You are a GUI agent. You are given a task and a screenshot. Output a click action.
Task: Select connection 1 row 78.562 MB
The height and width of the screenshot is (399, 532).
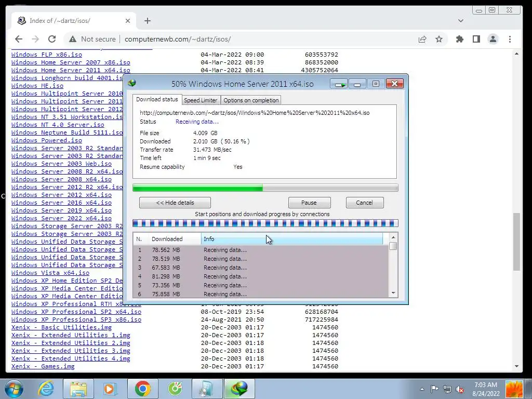tap(261, 250)
